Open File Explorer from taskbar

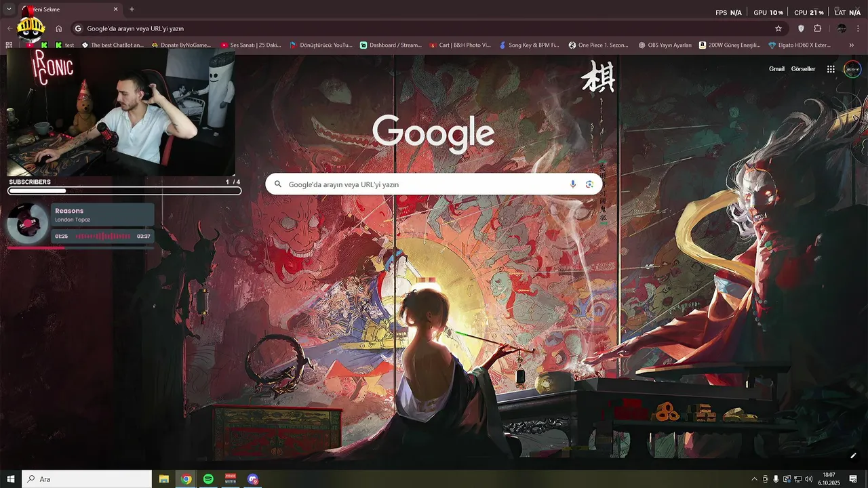coord(164,479)
